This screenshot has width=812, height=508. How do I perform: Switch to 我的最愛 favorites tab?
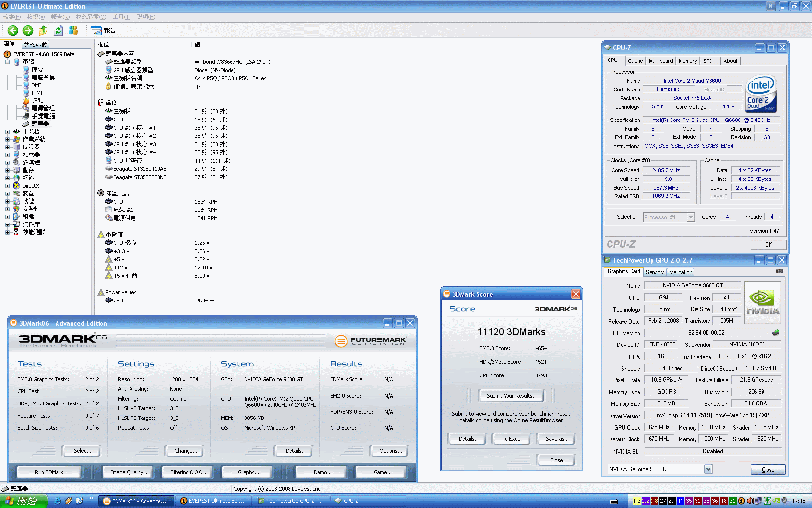pyautogui.click(x=35, y=44)
